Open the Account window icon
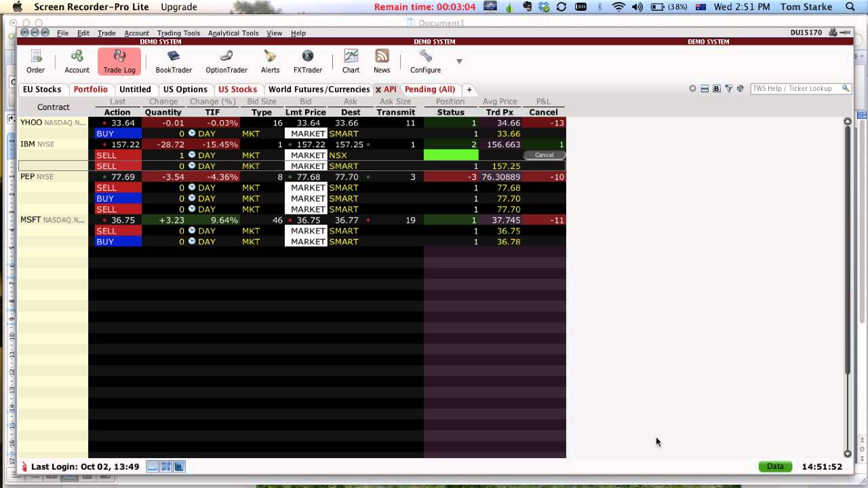 (77, 61)
